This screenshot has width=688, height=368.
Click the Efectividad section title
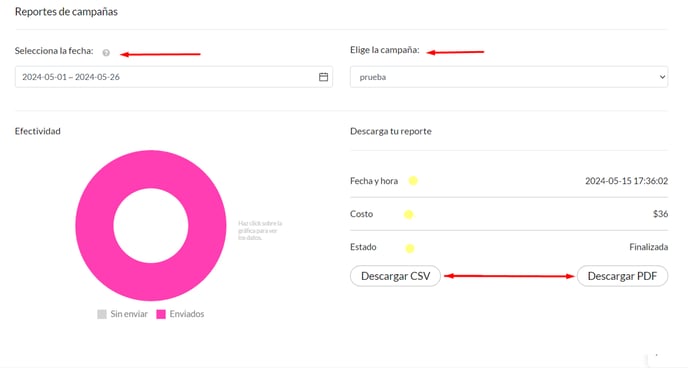point(38,131)
